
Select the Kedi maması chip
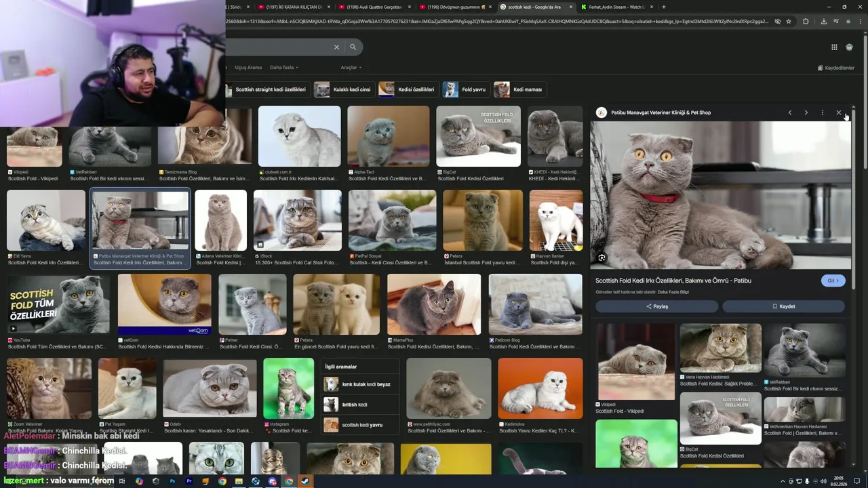[x=520, y=89]
